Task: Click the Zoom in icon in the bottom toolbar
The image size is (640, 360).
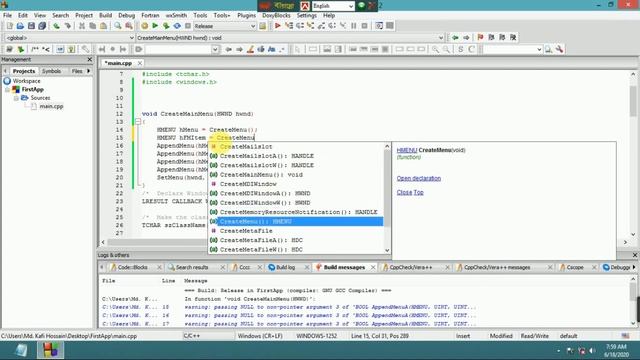Action: coord(436,49)
